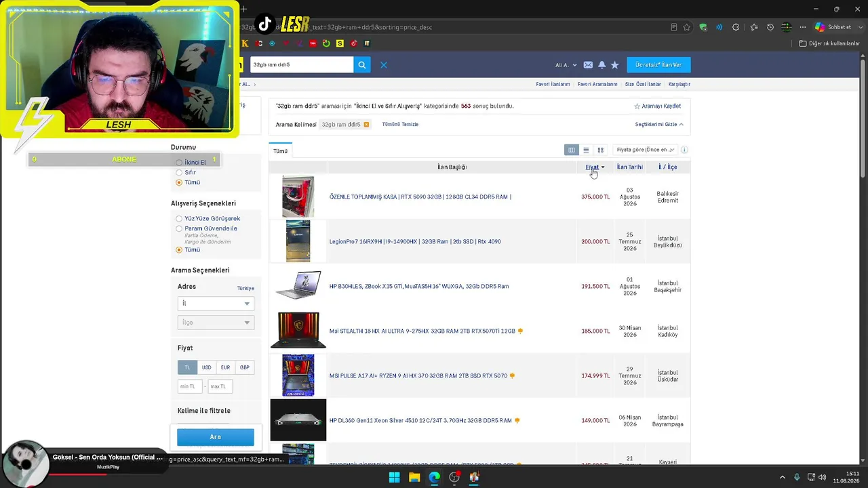
Task: Open browser history clock icon
Action: point(770,27)
